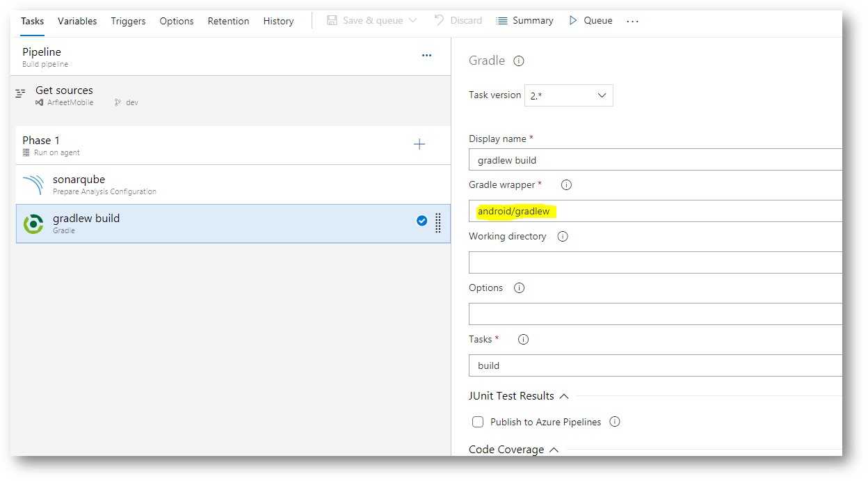Click the Gradle title info icon
This screenshot has width=868, height=481.
pos(518,61)
